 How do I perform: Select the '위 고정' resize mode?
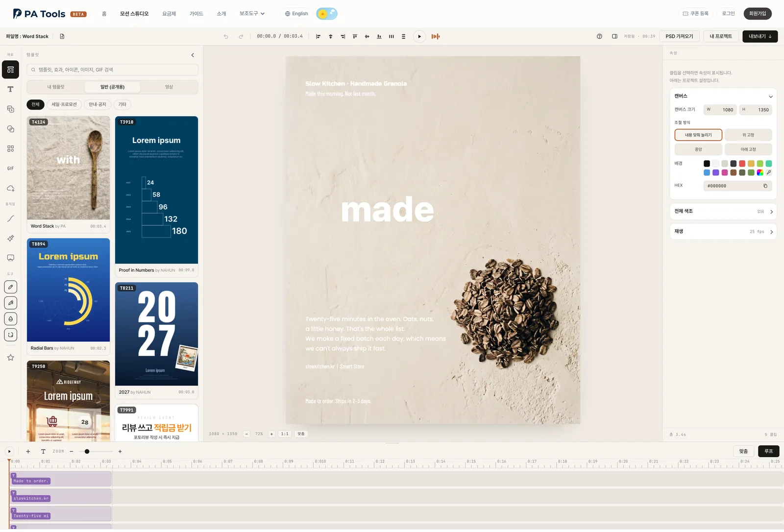748,135
